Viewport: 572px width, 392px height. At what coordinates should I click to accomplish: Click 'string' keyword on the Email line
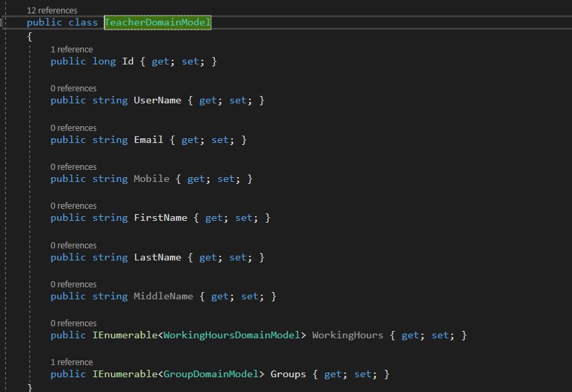110,140
